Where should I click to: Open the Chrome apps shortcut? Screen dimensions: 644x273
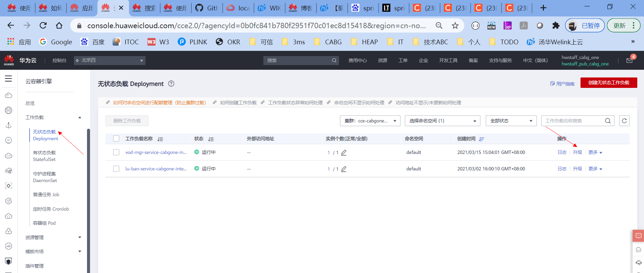point(19,42)
